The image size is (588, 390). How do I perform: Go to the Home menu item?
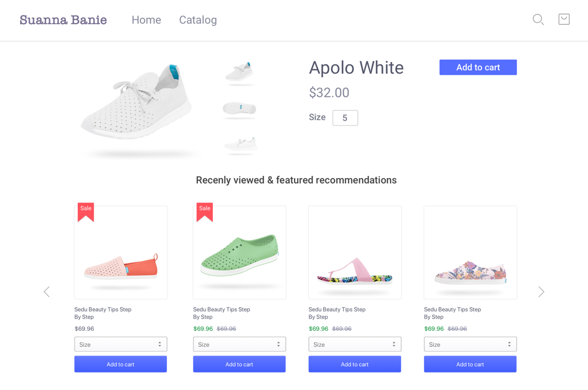pos(146,20)
